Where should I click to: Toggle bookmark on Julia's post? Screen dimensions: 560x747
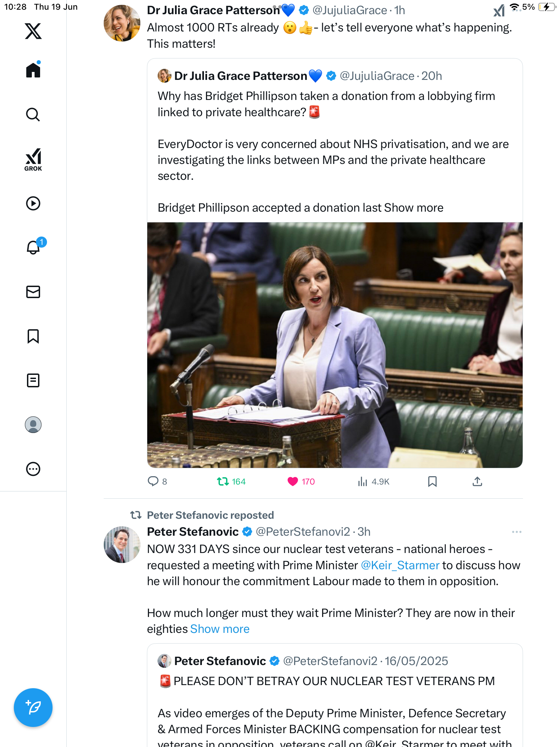coord(432,481)
